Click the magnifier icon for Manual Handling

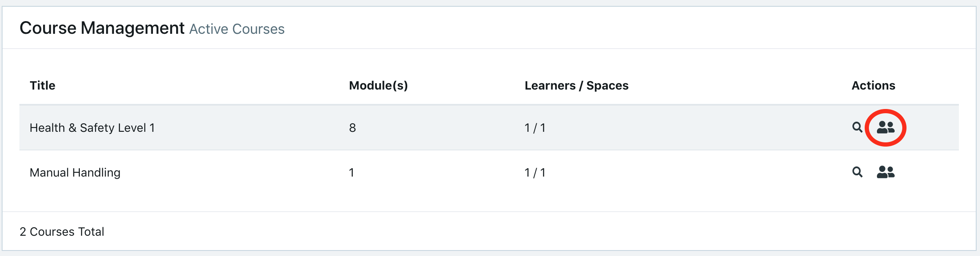coord(857,172)
